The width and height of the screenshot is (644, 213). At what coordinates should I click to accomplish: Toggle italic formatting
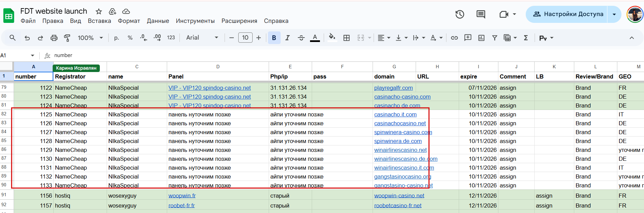[287, 38]
